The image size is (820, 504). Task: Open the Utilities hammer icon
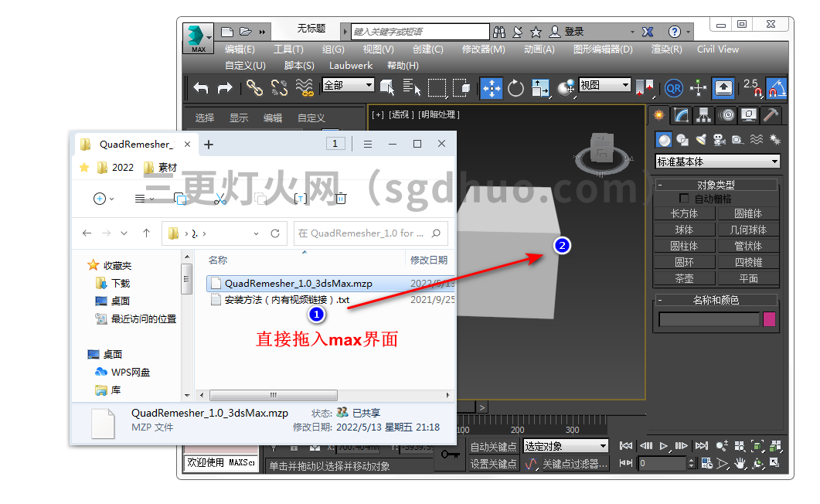coord(771,115)
